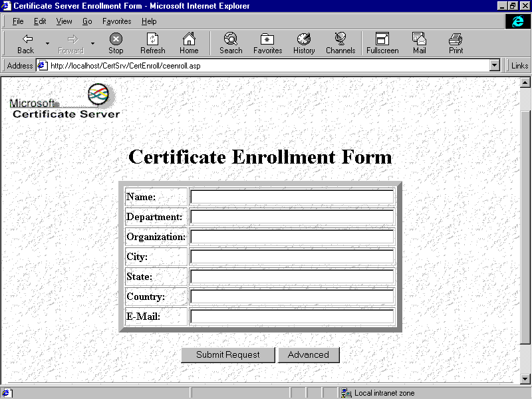Click into the Department text field
The height and width of the screenshot is (399, 532).
292,217
